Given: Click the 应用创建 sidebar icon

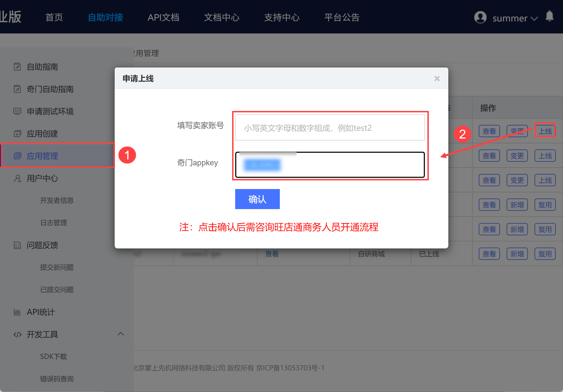Looking at the screenshot, I should click(x=17, y=134).
